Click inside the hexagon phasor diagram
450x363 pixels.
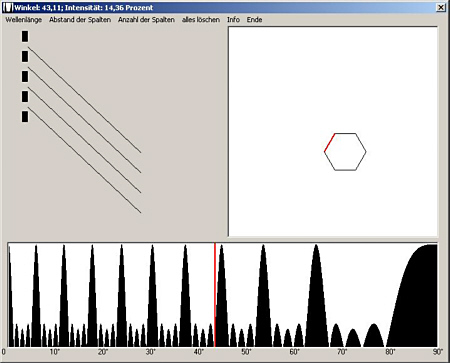[x=345, y=152]
